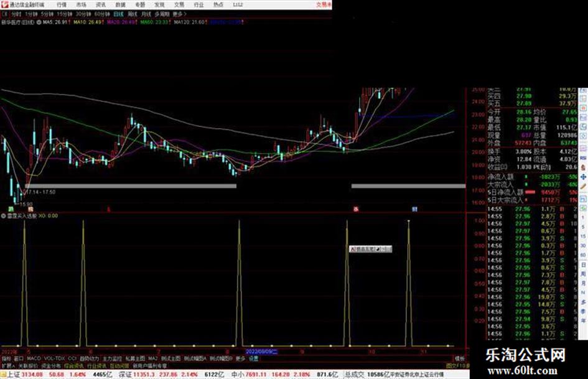Click the 通达信 application logo icon
This screenshot has width=588, height=379.
4,4
